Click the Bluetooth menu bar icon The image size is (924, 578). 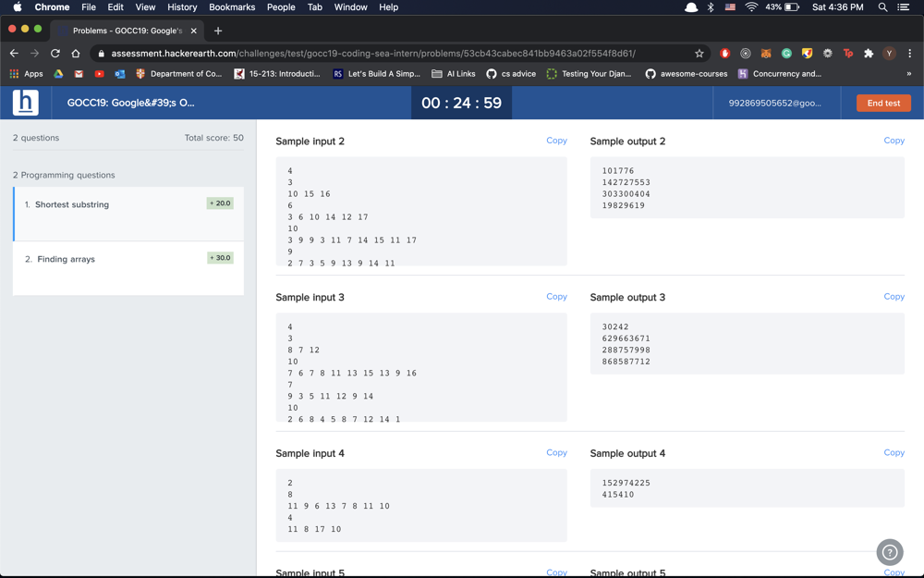pos(711,7)
